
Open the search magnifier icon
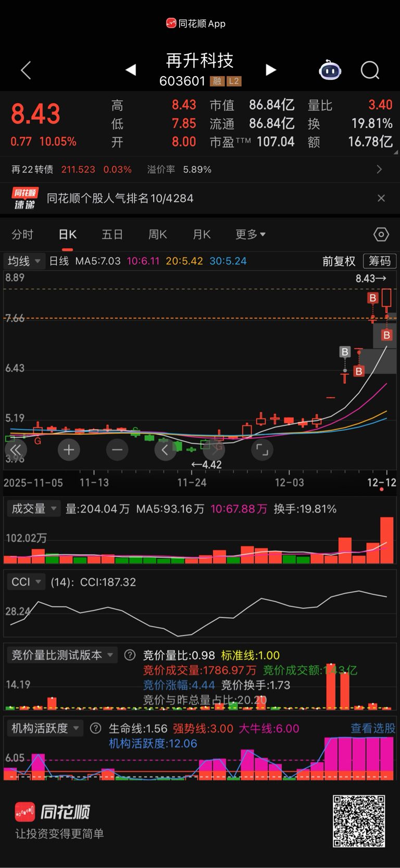pos(370,70)
